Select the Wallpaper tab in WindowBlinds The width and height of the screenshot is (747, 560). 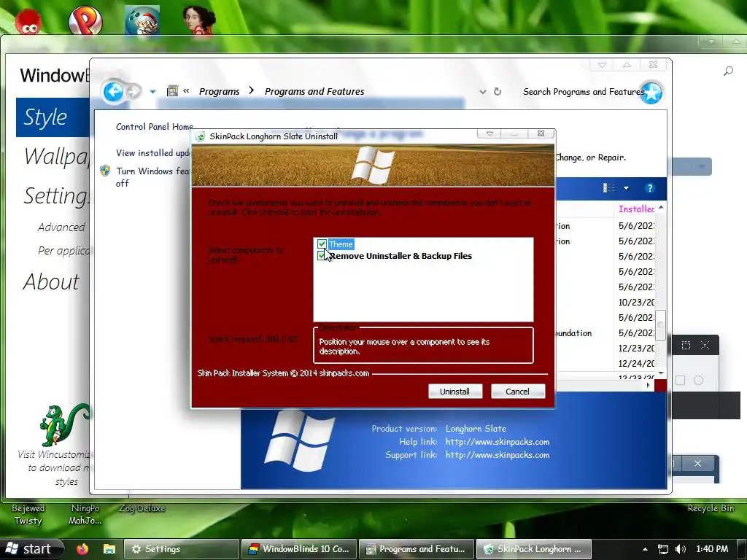click(57, 156)
